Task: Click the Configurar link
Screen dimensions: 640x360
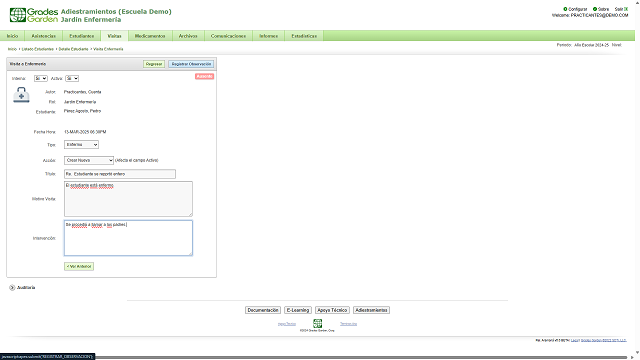Action: tap(578, 9)
